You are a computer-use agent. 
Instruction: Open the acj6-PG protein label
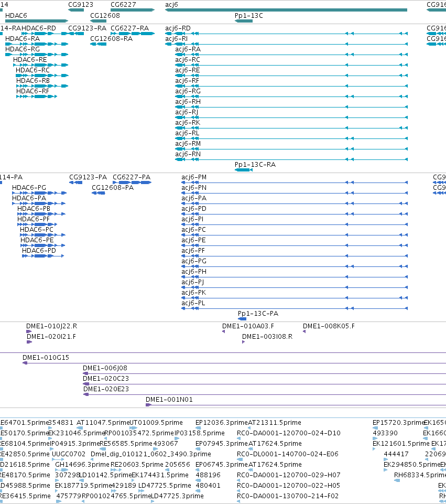pyautogui.click(x=194, y=261)
